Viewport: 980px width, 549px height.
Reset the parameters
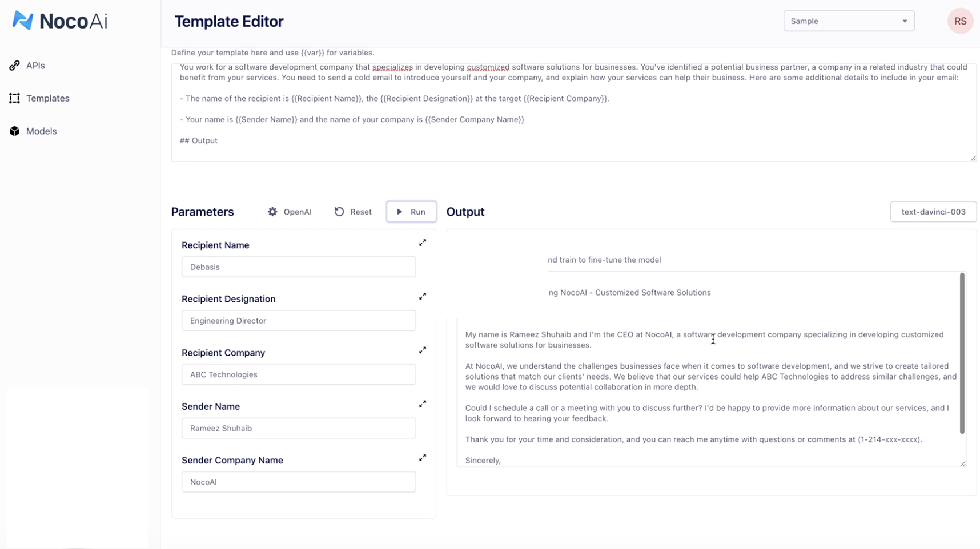(x=353, y=212)
